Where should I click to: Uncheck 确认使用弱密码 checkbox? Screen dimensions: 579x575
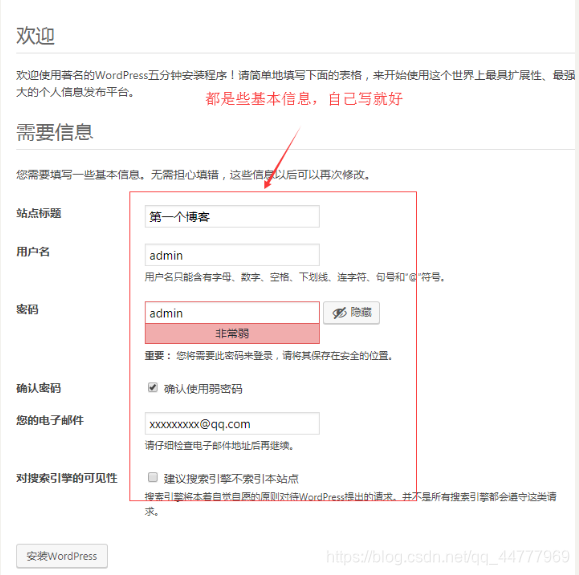pos(153,387)
